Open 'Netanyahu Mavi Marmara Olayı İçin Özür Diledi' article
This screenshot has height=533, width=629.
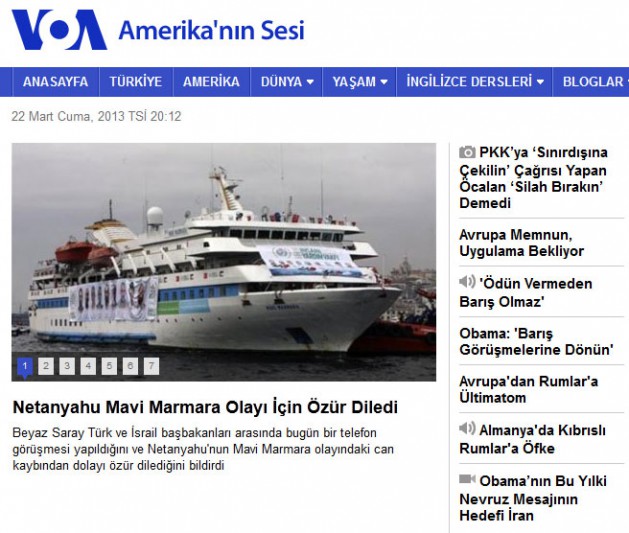(205, 407)
